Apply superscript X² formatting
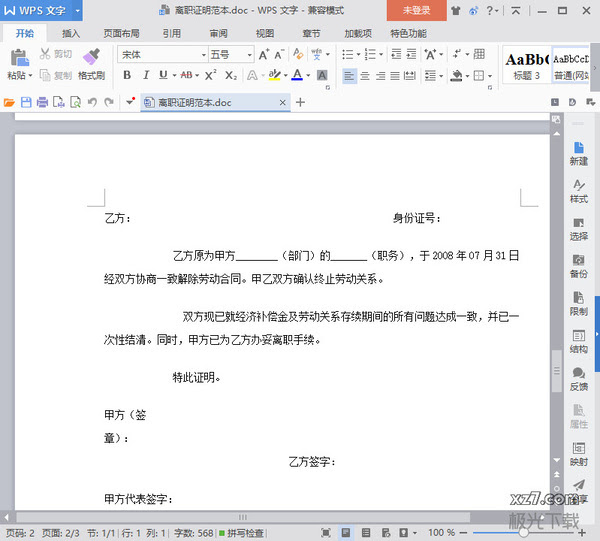Screen dimensions: 600x541 pyautogui.click(x=210, y=75)
